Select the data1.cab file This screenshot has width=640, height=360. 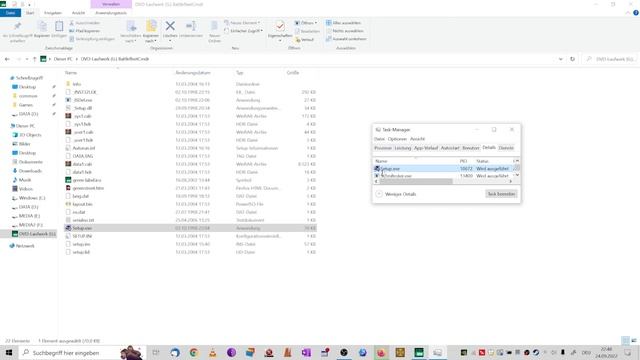pos(82,164)
